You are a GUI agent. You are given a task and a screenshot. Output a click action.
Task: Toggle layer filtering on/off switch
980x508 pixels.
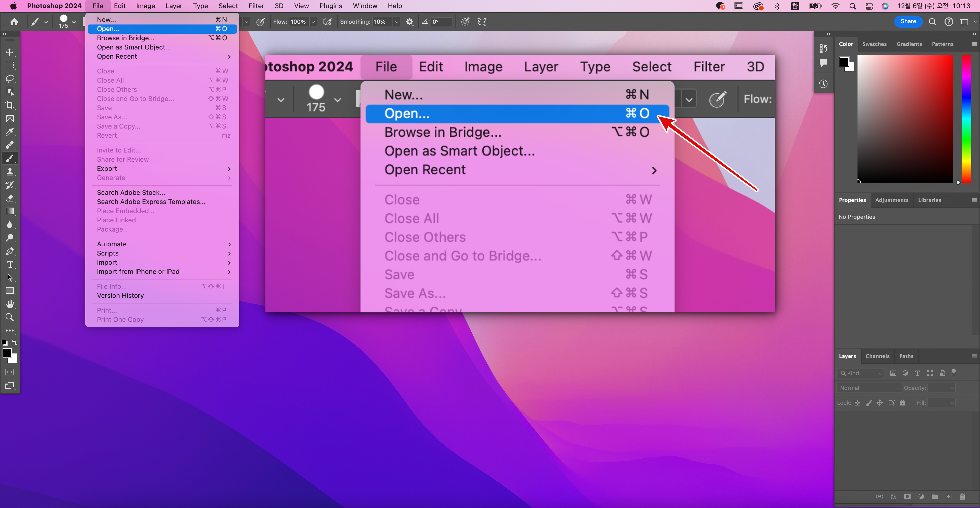954,372
